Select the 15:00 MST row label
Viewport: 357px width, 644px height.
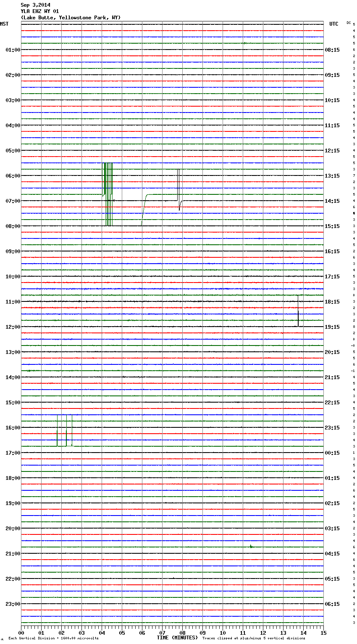13,403
